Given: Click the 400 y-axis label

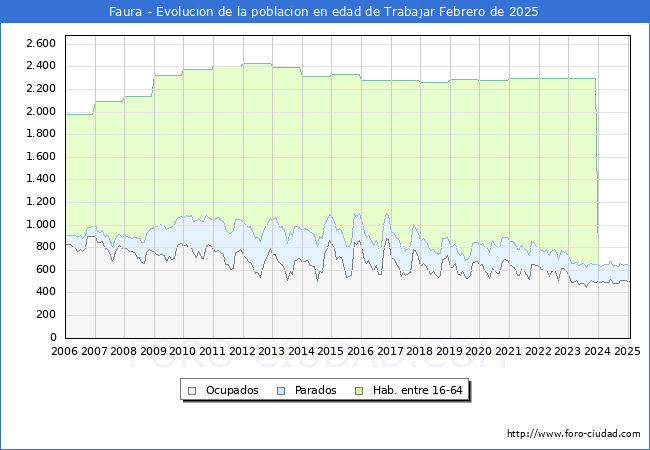Looking at the screenshot, I should coord(46,292).
